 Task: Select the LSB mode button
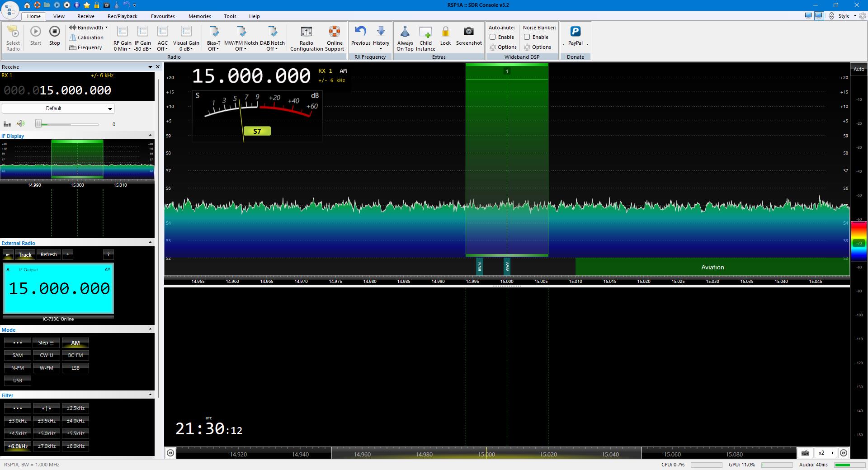75,368
